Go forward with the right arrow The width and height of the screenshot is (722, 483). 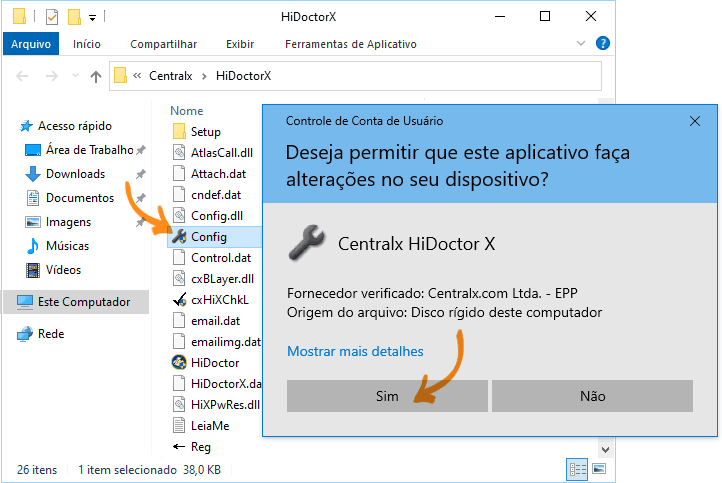pyautogui.click(x=52, y=76)
